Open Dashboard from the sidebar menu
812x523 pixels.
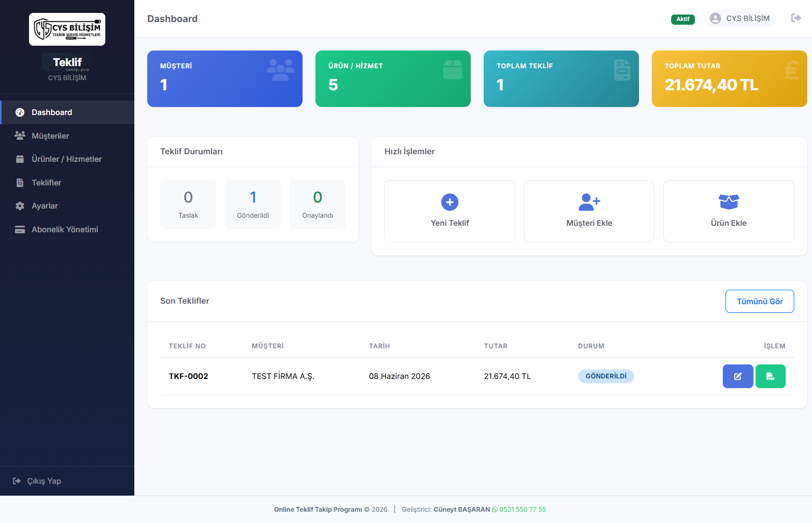[x=67, y=112]
